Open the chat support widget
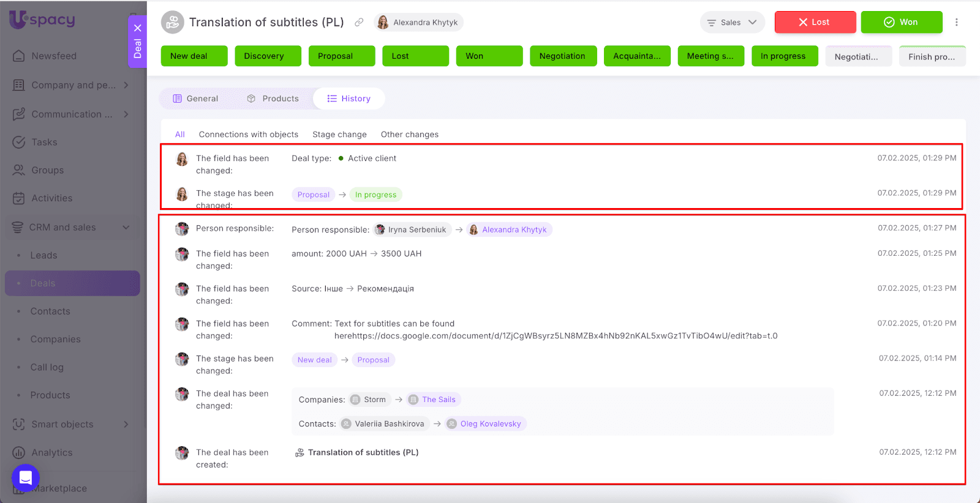The height and width of the screenshot is (503, 980). coord(26,477)
